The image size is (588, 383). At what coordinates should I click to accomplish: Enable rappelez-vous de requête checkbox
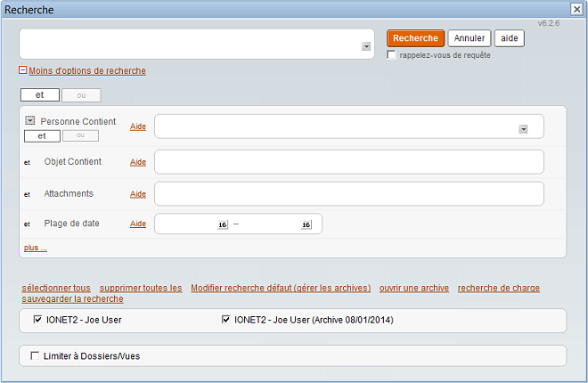391,54
